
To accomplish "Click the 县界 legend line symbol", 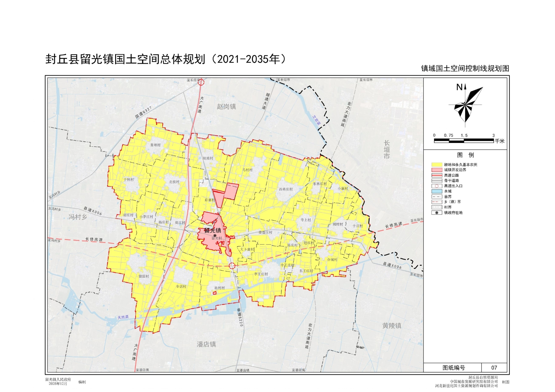I will pyautogui.click(x=437, y=197).
